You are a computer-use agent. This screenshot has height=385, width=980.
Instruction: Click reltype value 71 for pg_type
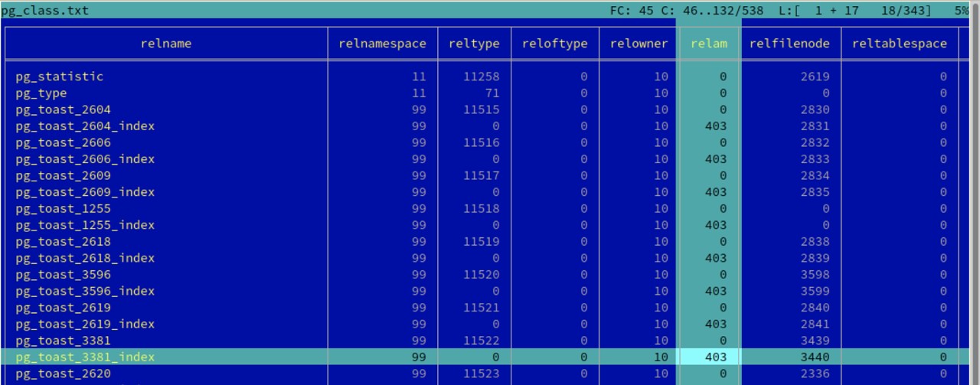point(492,93)
